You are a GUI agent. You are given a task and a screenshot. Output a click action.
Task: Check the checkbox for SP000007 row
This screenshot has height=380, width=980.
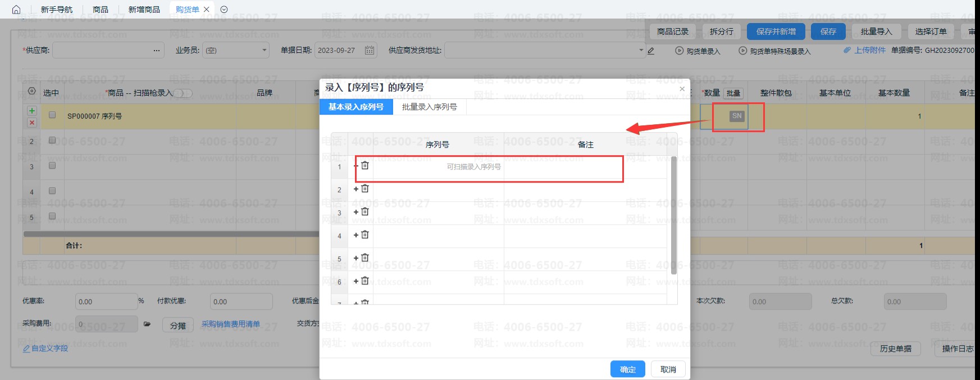[52, 115]
